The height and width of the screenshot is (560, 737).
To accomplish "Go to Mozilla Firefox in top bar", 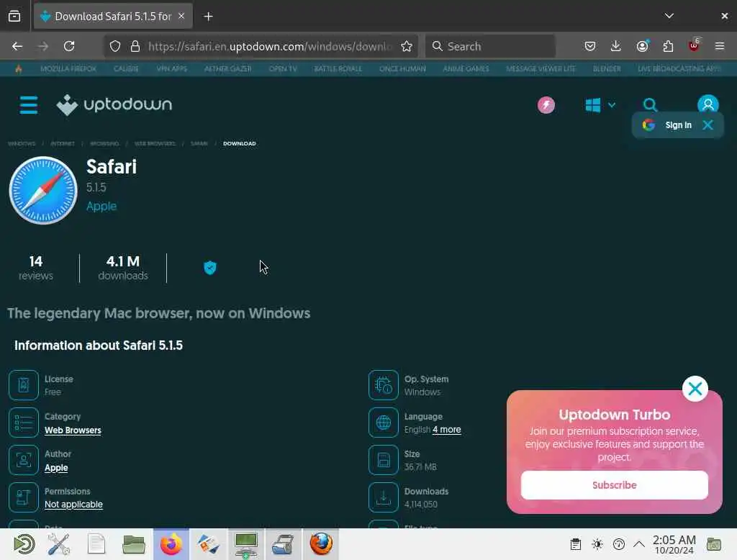I will point(68,68).
